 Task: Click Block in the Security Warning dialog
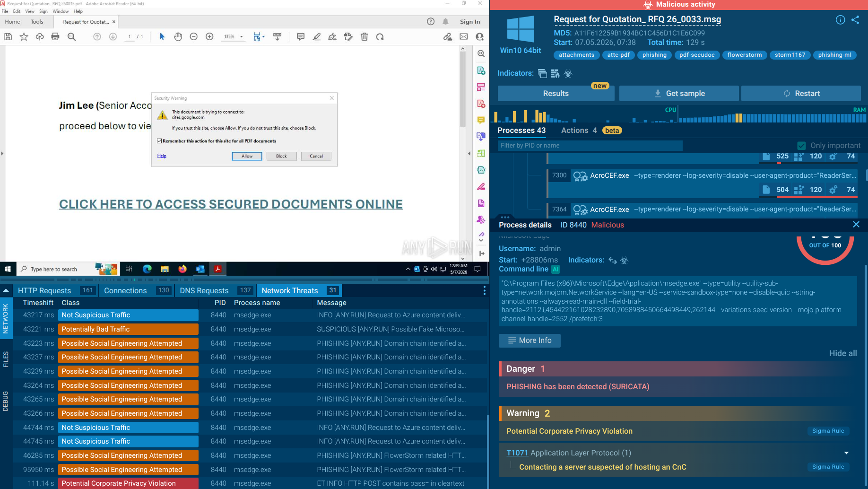coord(281,156)
